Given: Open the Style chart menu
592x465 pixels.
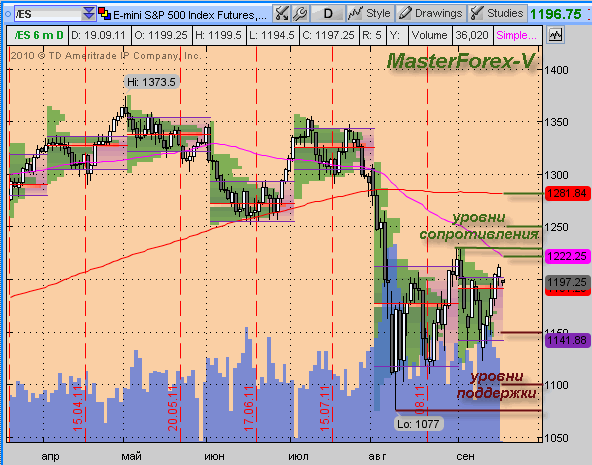Looking at the screenshot, I should (x=370, y=14).
